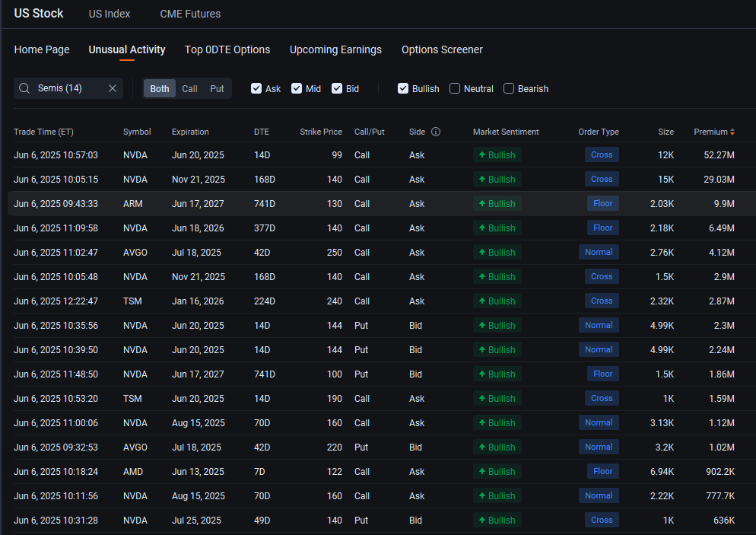
Task: Click Cross tag on 10:31:28 row
Action: (x=602, y=520)
